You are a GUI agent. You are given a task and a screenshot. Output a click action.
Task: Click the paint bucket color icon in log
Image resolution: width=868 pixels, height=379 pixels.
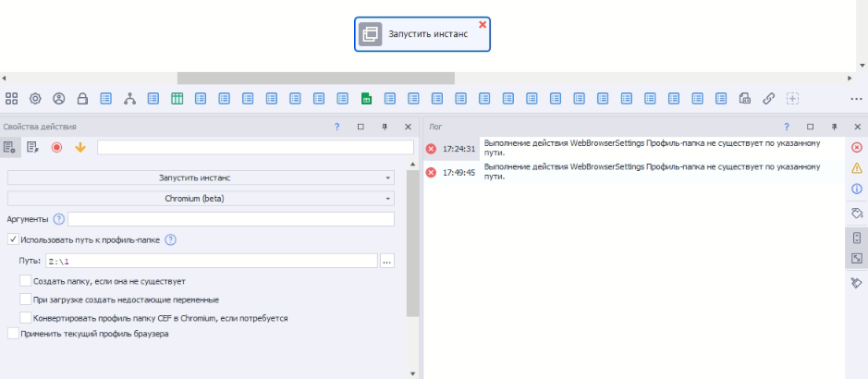pyautogui.click(x=856, y=213)
